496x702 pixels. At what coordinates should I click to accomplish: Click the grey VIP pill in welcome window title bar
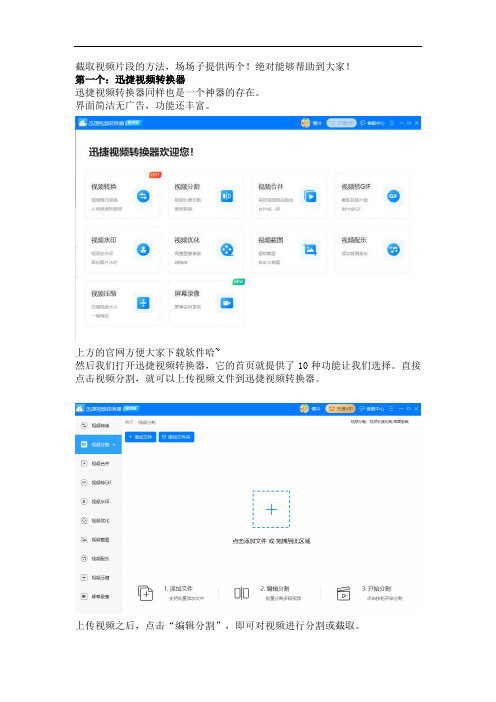point(341,123)
